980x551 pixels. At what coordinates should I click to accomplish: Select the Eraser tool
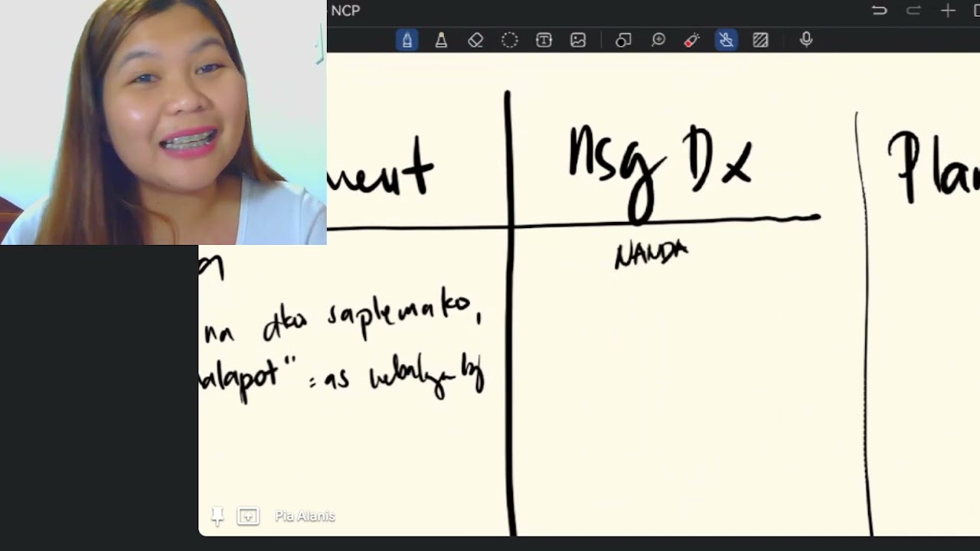pyautogui.click(x=475, y=40)
